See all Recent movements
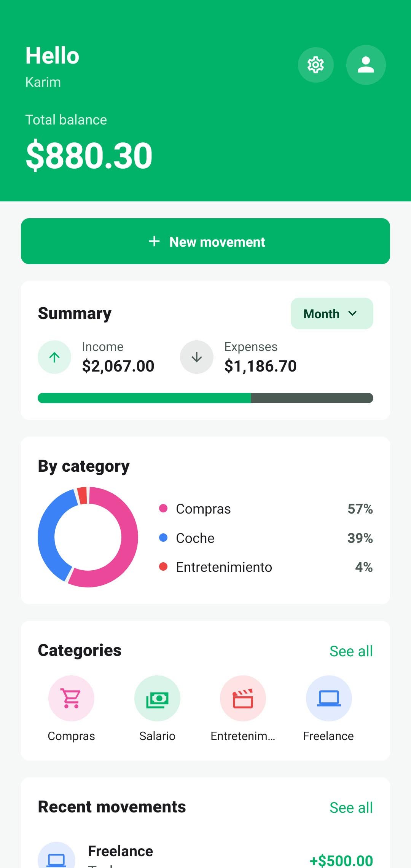Screen dimensions: 411x868 pyautogui.click(x=351, y=807)
